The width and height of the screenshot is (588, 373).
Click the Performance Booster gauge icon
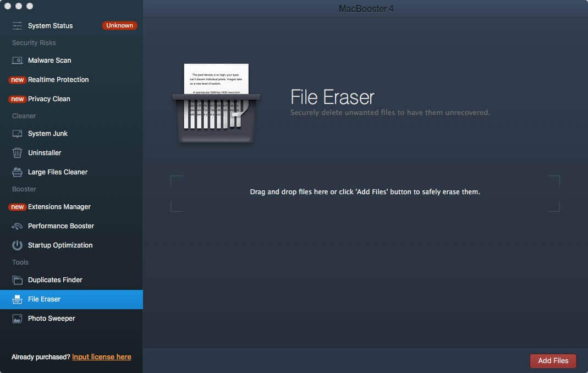coord(17,226)
